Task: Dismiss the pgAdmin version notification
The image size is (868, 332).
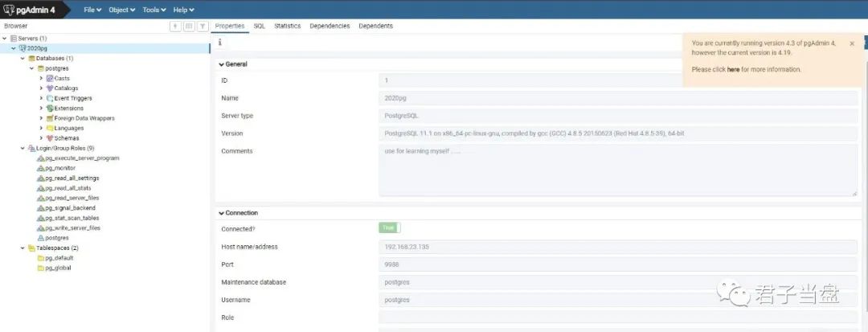Action: click(851, 43)
